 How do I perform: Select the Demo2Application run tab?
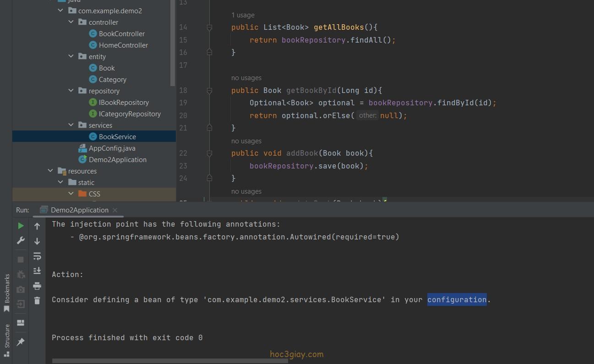tap(79, 210)
